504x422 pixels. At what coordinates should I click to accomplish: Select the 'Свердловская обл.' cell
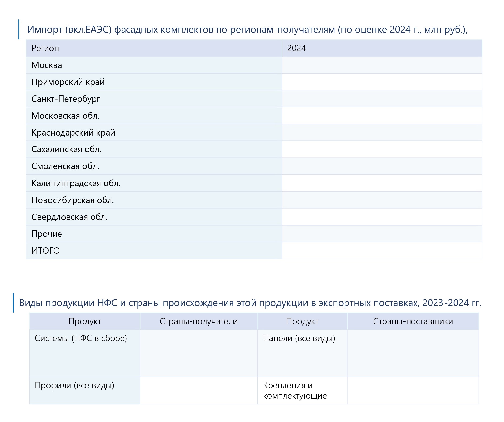click(69, 217)
